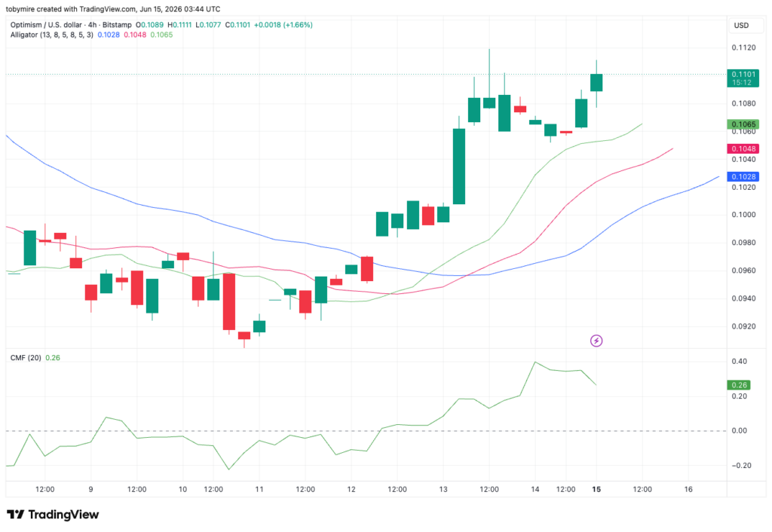Viewport: 772px width, 532px height.
Task: Click the CMF line peak near 0.40
Action: pyautogui.click(x=535, y=362)
